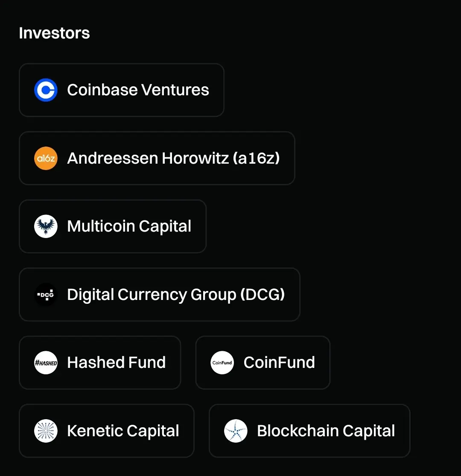Click the black DCG logo icon
This screenshot has height=476, width=461.
coord(46,295)
